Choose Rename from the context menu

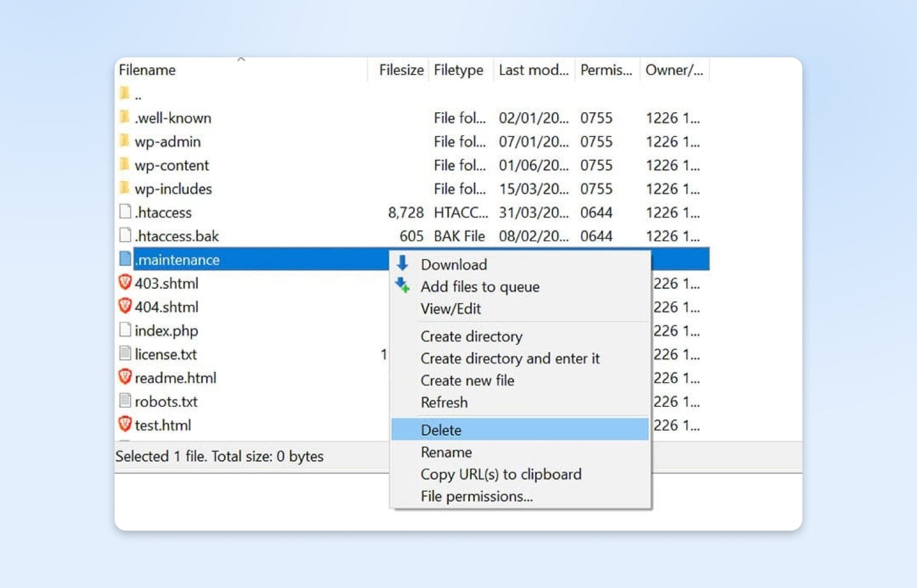[x=446, y=452]
